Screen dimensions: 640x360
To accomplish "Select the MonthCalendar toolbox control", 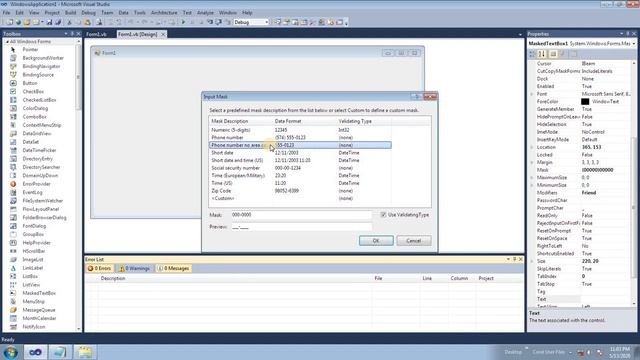I will click(39, 318).
